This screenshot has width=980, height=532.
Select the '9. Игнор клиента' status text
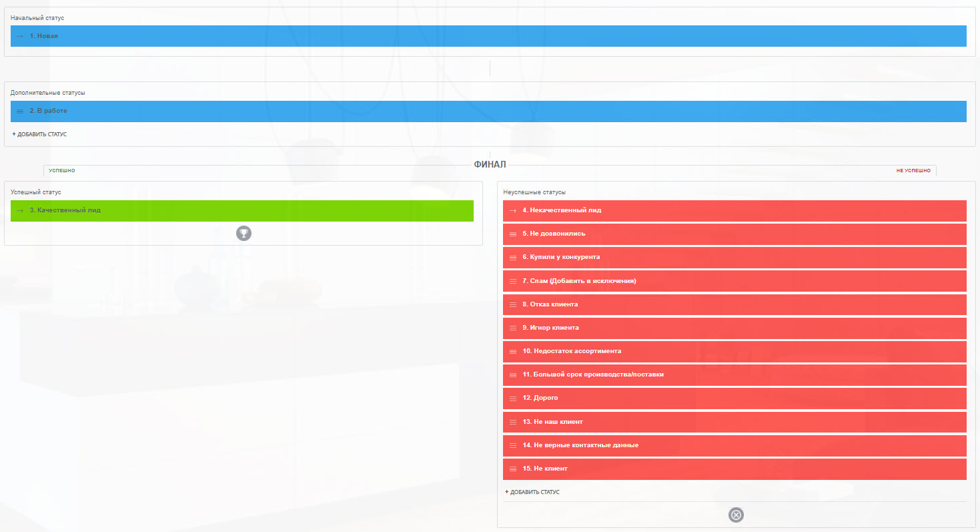click(550, 328)
